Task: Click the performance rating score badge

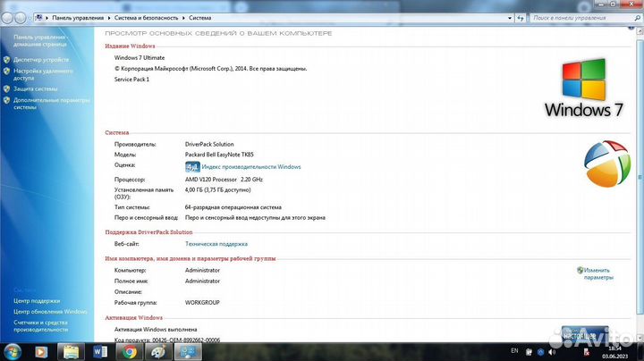Action: pyautogui.click(x=192, y=166)
